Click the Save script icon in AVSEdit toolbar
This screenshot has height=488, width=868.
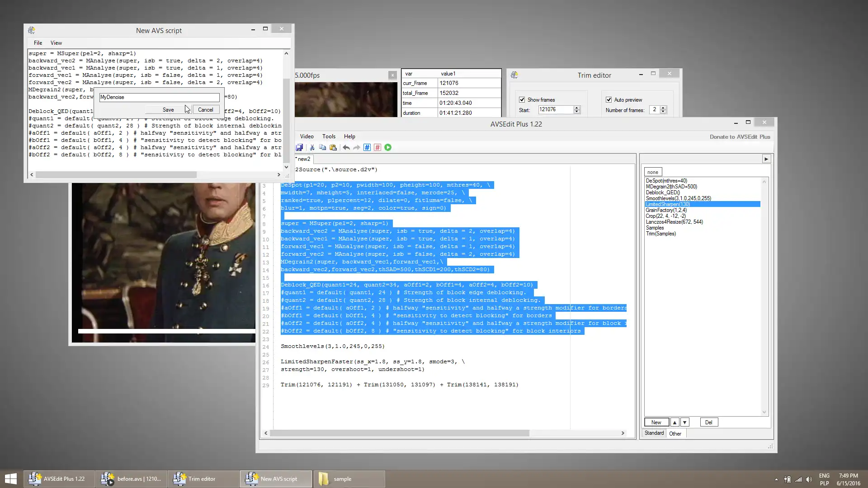[x=299, y=147]
